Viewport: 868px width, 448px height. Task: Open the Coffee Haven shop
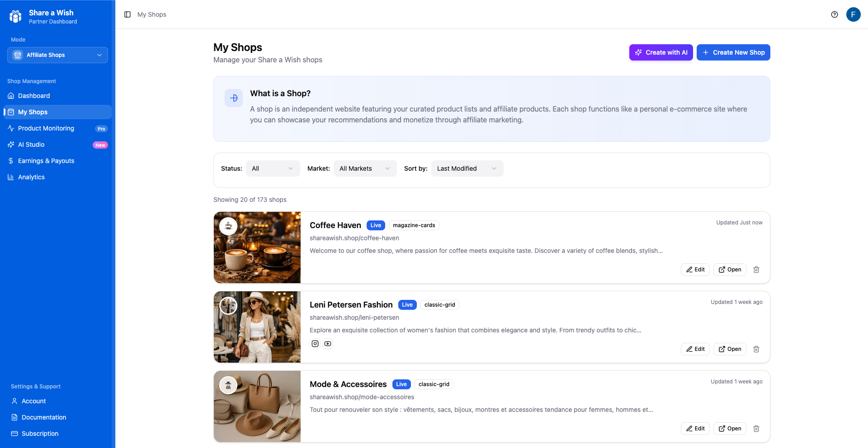coord(730,270)
